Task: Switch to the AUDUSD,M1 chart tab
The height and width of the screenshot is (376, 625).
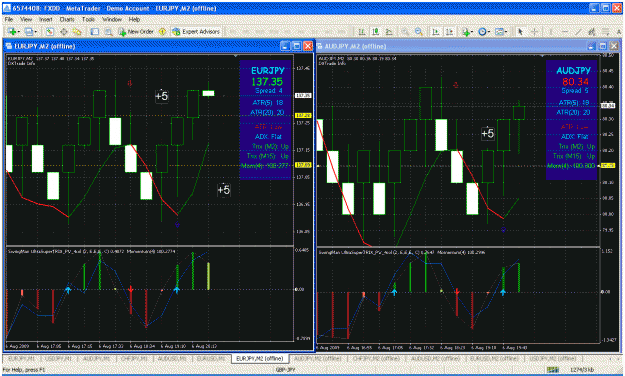Action: pyautogui.click(x=172, y=358)
